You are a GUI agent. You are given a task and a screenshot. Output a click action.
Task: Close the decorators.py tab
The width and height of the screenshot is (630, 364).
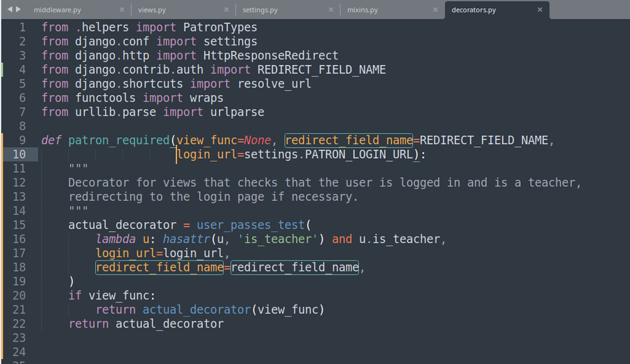[540, 10]
